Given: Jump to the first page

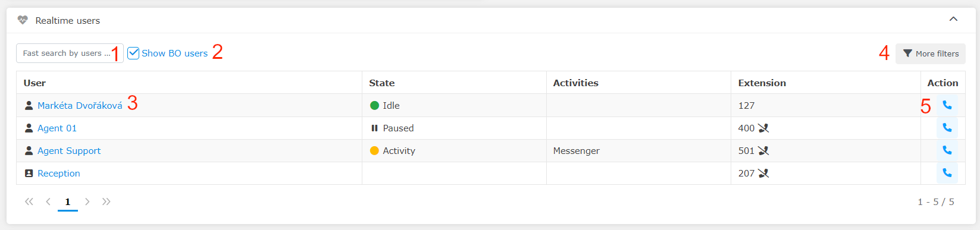Looking at the screenshot, I should (x=29, y=201).
